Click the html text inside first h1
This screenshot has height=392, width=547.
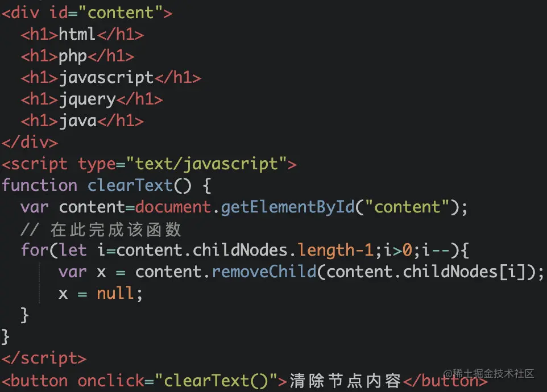pos(77,34)
